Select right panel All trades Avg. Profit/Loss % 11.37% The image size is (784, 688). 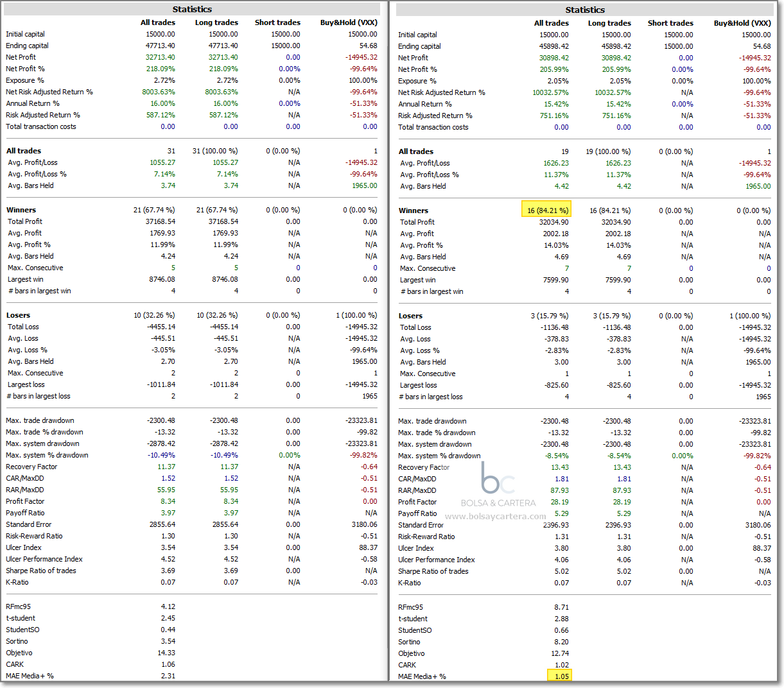(557, 175)
